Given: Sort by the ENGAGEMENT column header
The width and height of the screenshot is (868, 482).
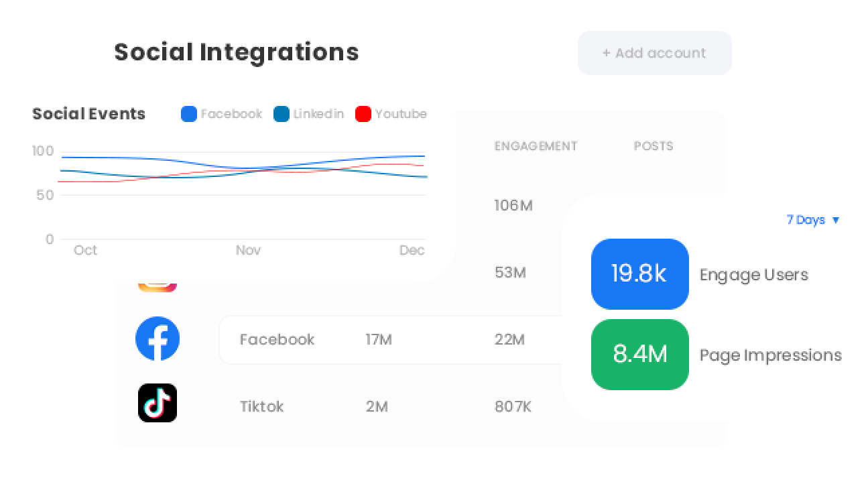Looking at the screenshot, I should point(536,146).
